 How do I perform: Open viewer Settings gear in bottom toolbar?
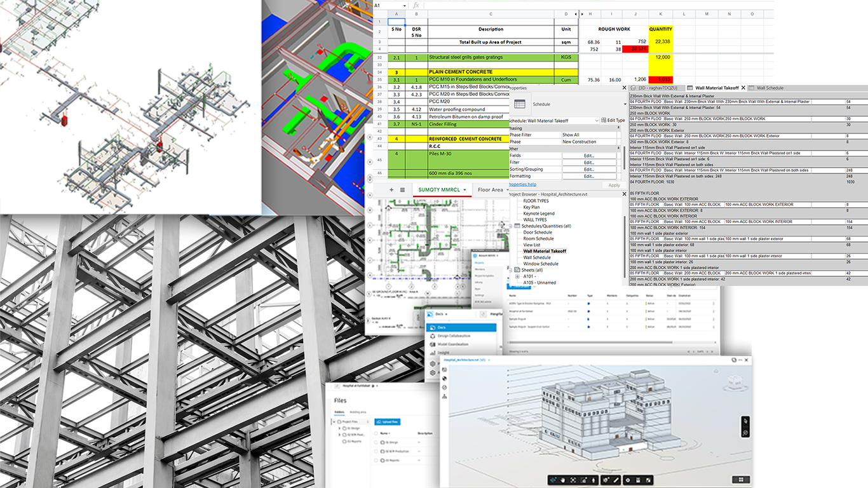tap(628, 480)
